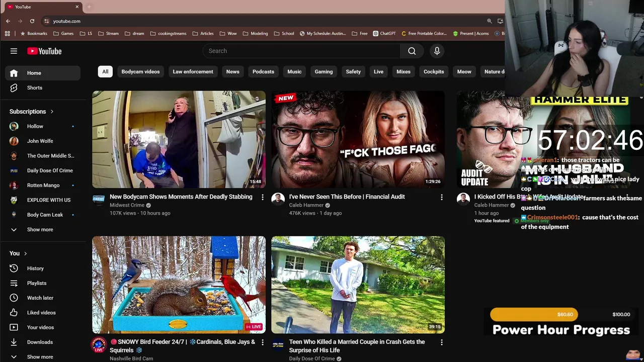Select the Law enforcement chip

[x=193, y=71]
